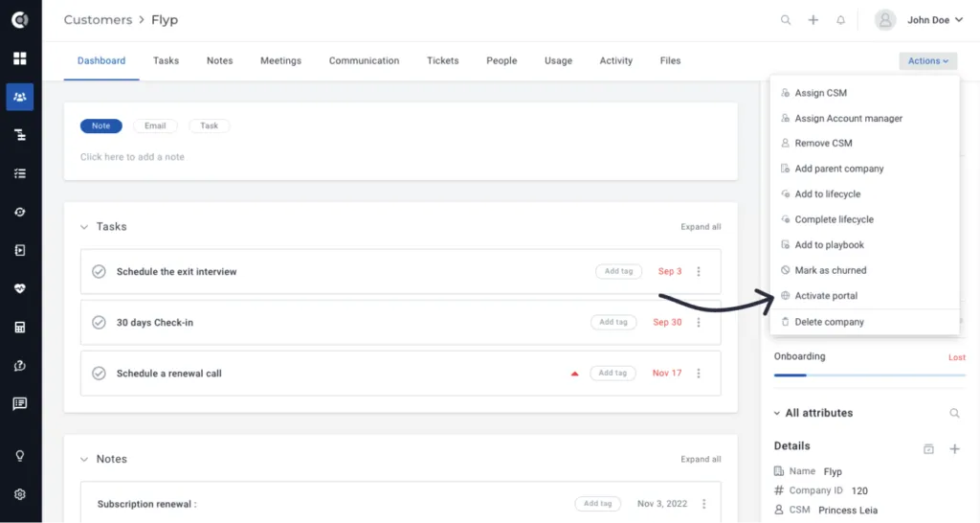Click the Onboarding progress bar
The width and height of the screenshot is (980, 523).
pos(869,375)
